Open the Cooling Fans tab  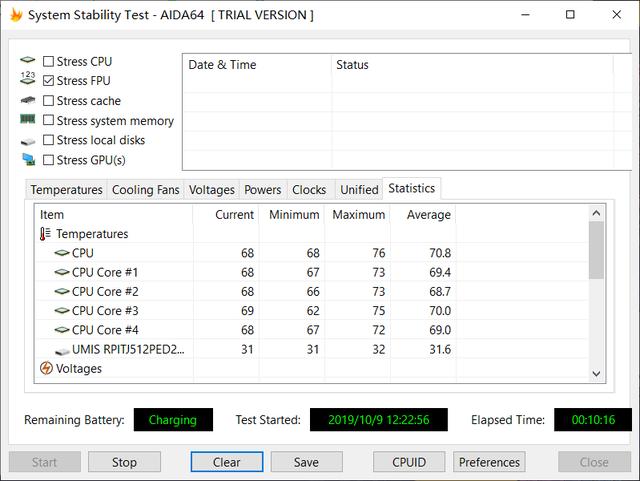point(145,190)
